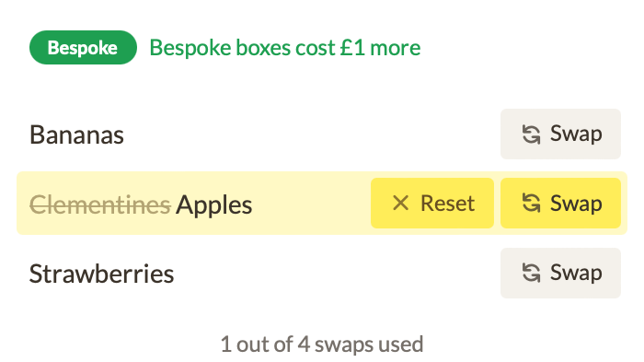The width and height of the screenshot is (644, 362).
Task: Click the £1 price in the Bespoke notice
Action: (x=352, y=48)
